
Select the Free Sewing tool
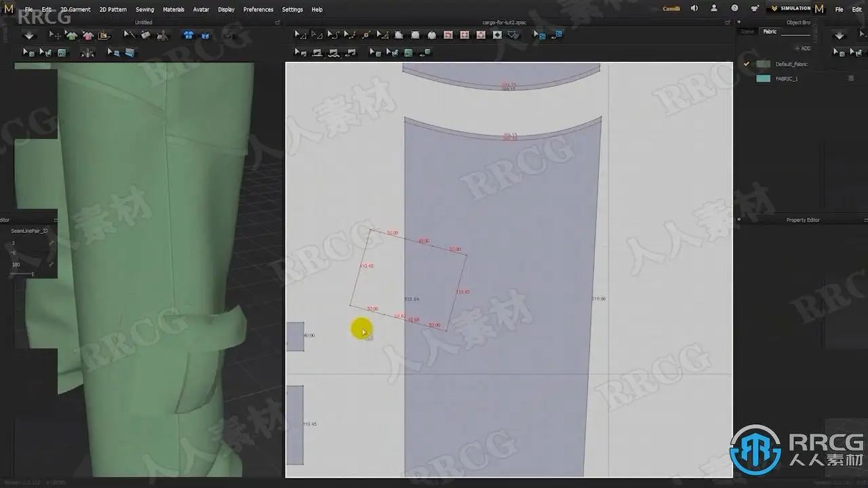point(333,52)
